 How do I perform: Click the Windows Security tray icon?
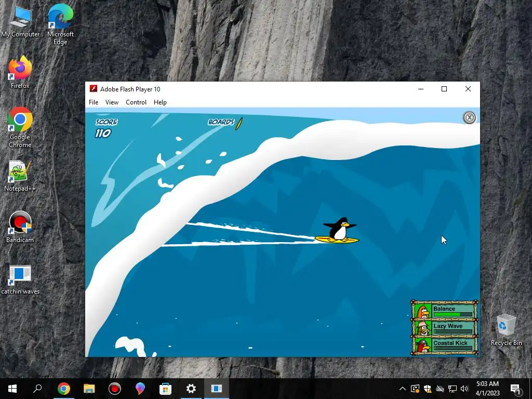click(428, 389)
